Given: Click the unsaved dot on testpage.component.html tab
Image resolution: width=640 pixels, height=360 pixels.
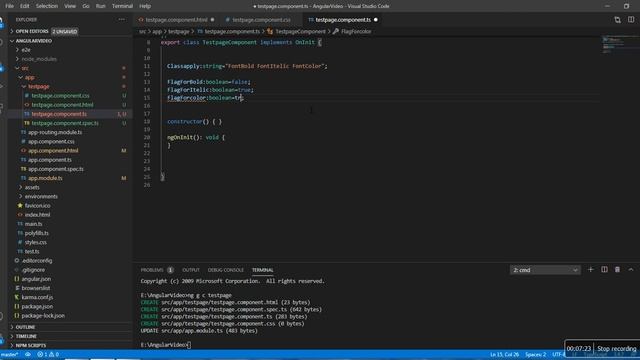Looking at the screenshot, I should pyautogui.click(x=212, y=20).
